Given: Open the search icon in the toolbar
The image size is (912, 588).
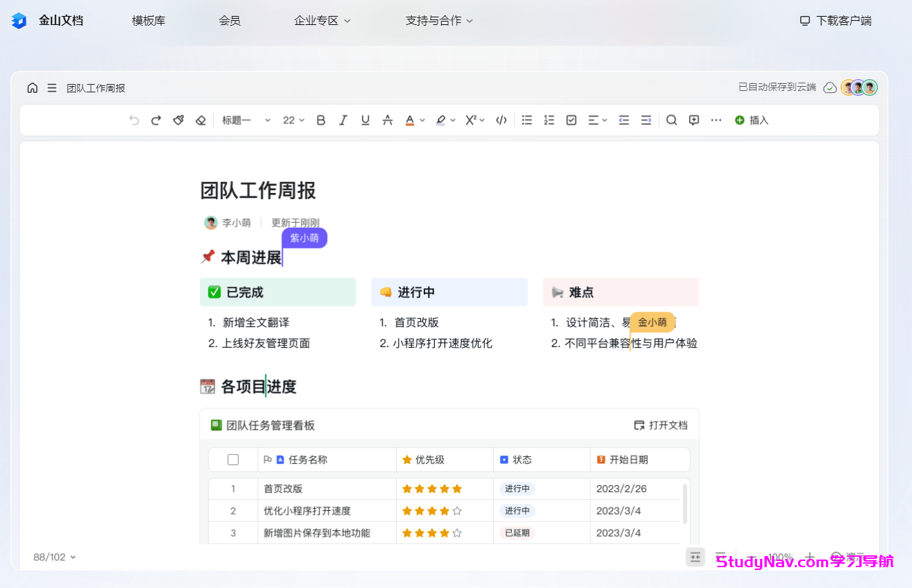Looking at the screenshot, I should pyautogui.click(x=671, y=119).
